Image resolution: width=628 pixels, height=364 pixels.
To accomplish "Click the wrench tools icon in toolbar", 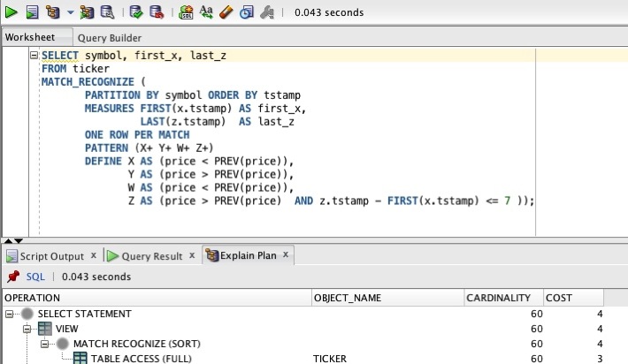I will click(267, 12).
